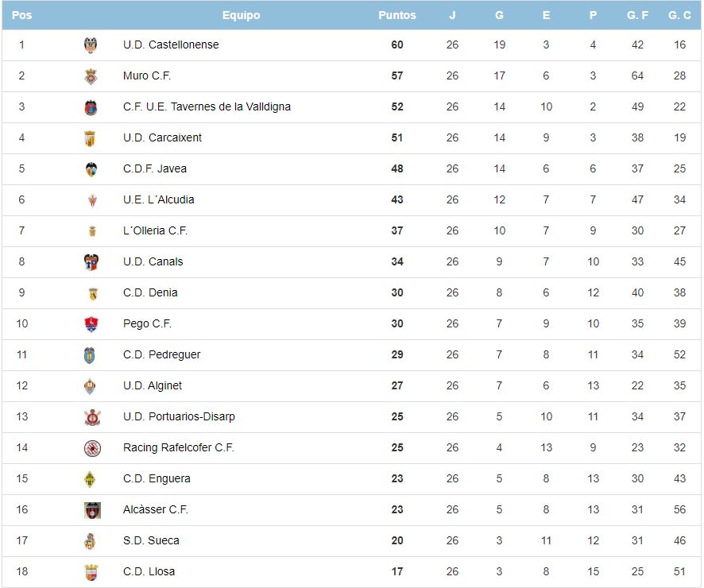Click the C.D. Llosa team crest
Image resolution: width=704 pixels, height=588 pixels.
pos(91,572)
